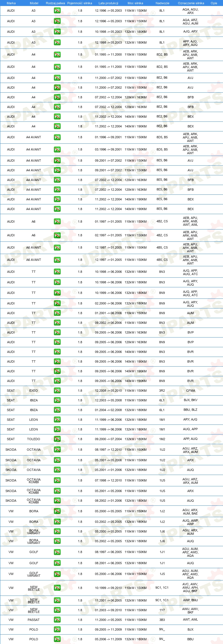The width and height of the screenshot is (223, 644).
Task: Click body code 1J5
Action: pyautogui.click(x=162, y=574)
